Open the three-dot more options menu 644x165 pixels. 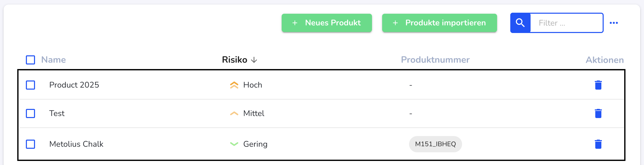pos(614,23)
